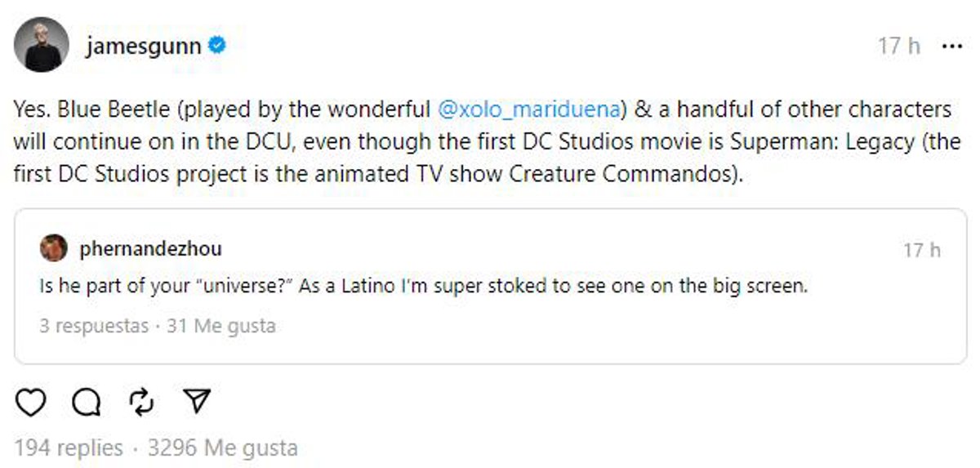Open the jamesgunn username link
The image size is (980, 468).
(144, 46)
